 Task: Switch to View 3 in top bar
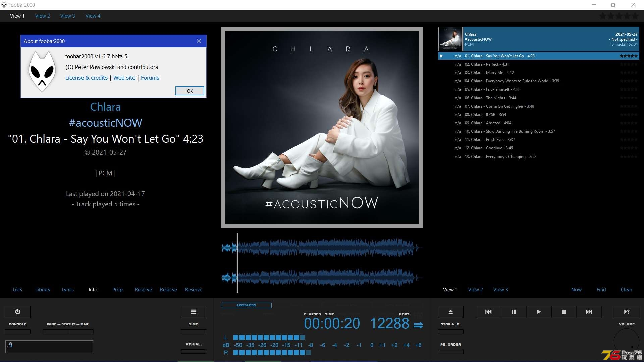68,16
